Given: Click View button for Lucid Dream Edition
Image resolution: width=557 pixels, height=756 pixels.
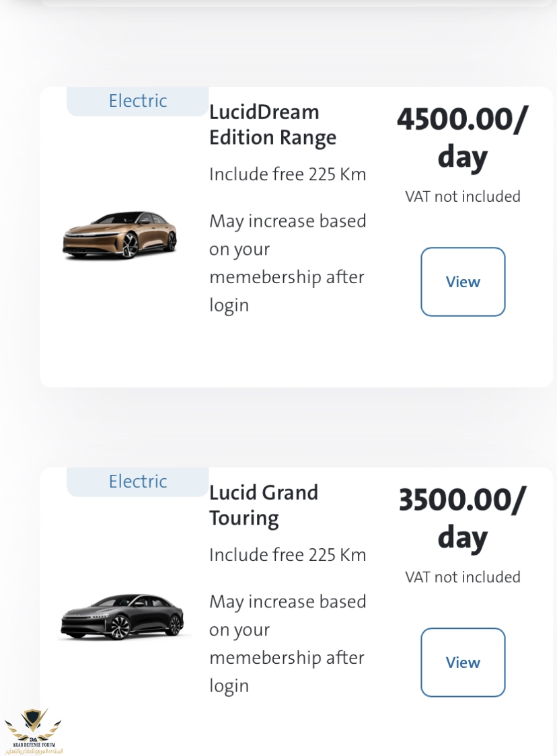Looking at the screenshot, I should point(463,282).
